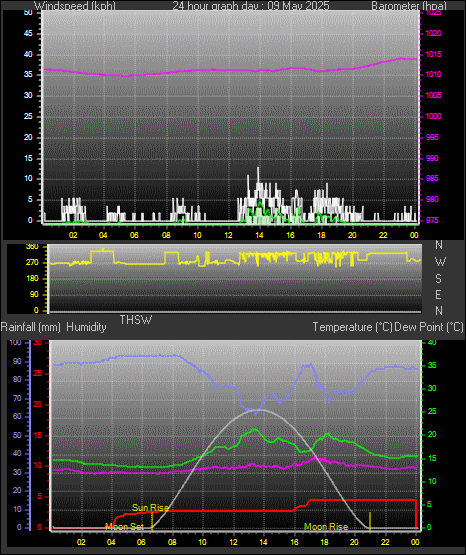
Task: Click the 360 wind direction axis value
Action: 33,247
